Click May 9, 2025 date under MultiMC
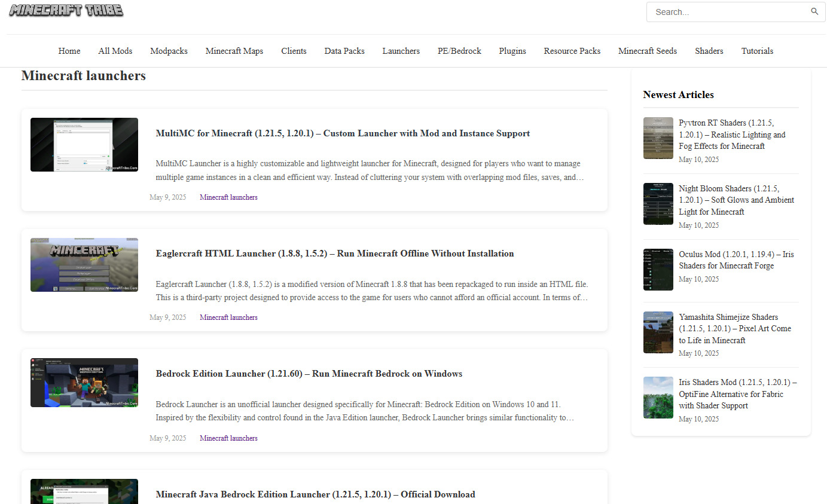 pyautogui.click(x=168, y=197)
